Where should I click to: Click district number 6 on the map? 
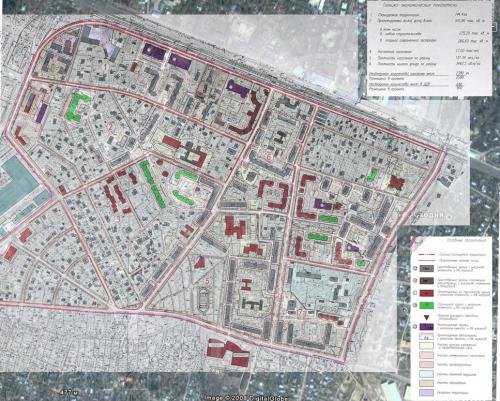pos(268,155)
